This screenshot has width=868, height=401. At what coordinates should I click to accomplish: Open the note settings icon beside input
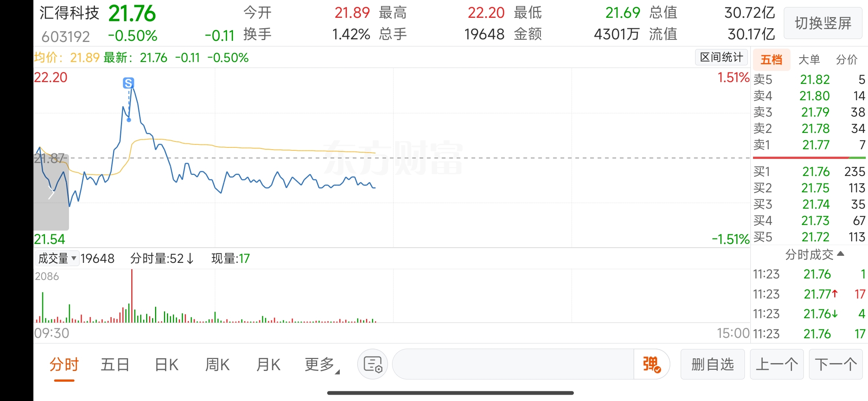(x=373, y=364)
